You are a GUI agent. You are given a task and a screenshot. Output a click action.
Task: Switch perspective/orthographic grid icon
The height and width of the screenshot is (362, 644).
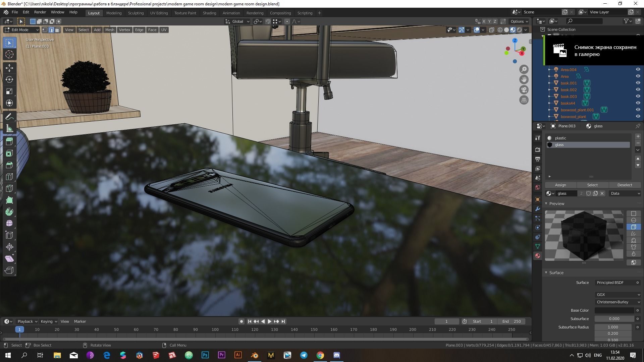tap(524, 100)
